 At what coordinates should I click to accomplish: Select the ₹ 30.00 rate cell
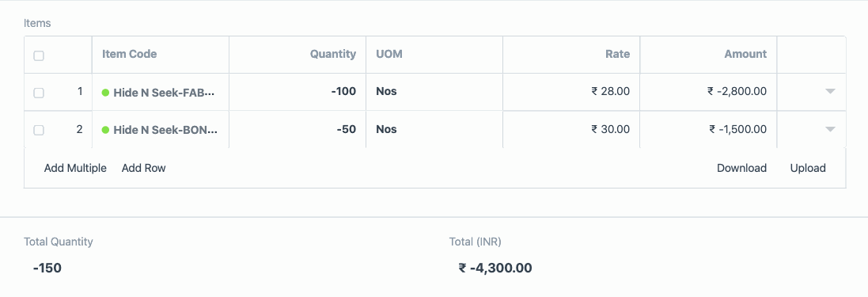[x=571, y=130]
